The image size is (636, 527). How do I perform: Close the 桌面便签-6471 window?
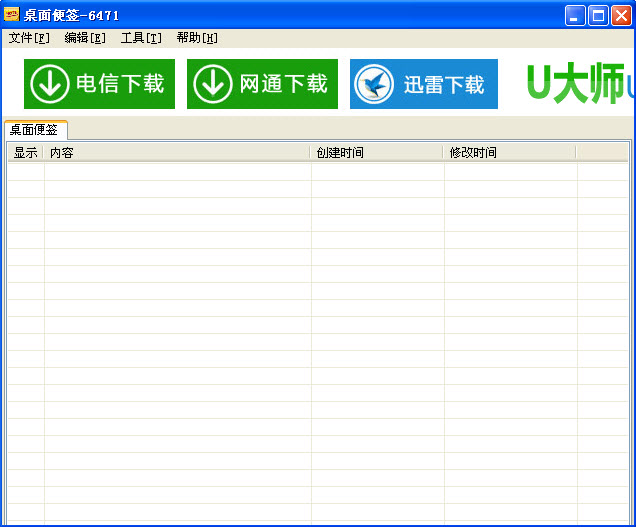(621, 16)
